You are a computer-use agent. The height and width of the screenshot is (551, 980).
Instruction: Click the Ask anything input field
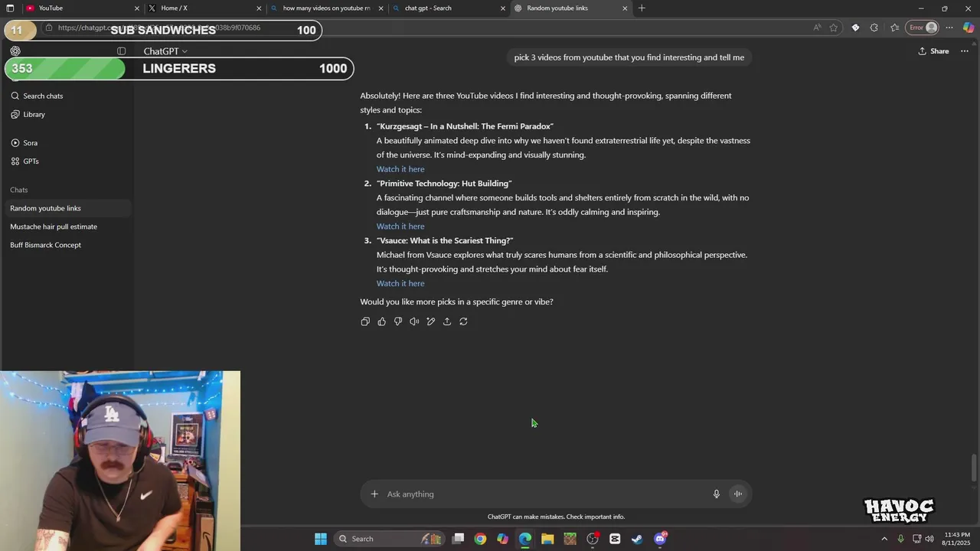[x=544, y=494]
